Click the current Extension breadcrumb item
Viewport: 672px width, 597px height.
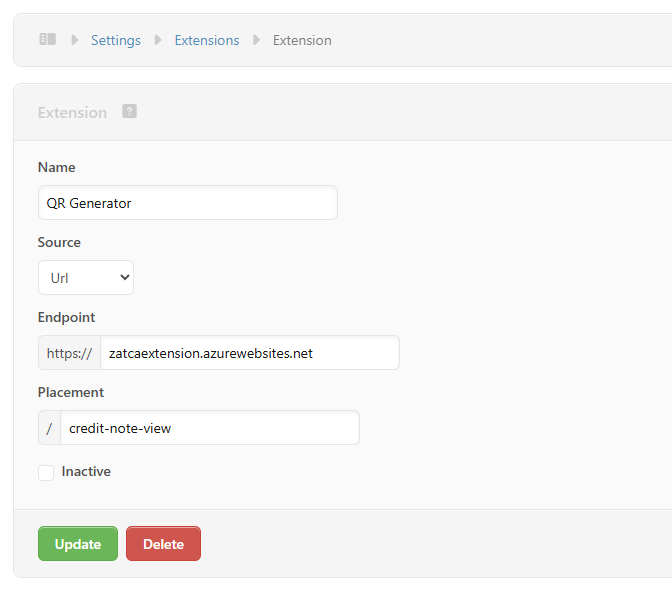pos(302,40)
